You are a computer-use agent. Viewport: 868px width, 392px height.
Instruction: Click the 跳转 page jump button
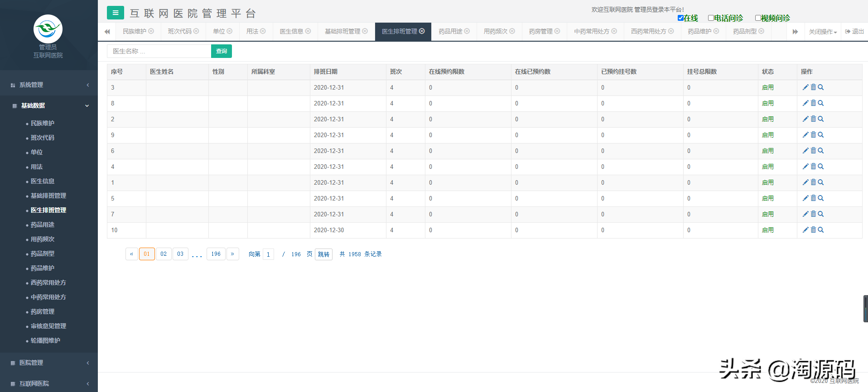323,254
